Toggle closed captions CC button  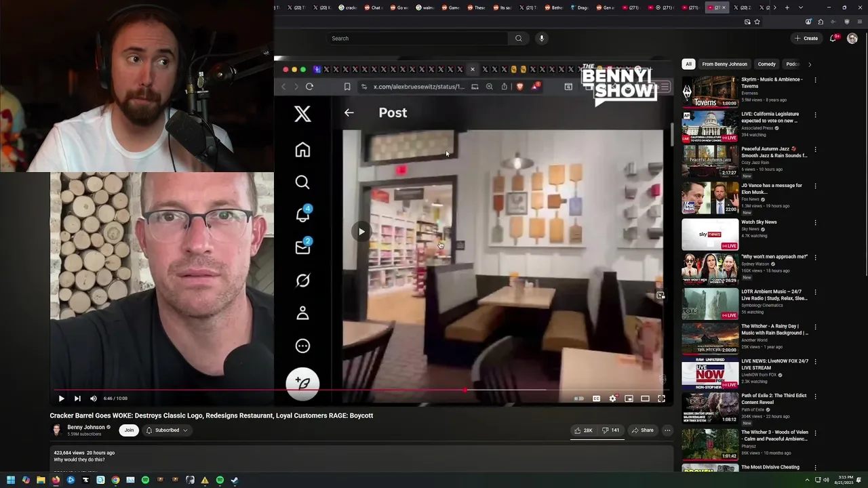tap(596, 399)
